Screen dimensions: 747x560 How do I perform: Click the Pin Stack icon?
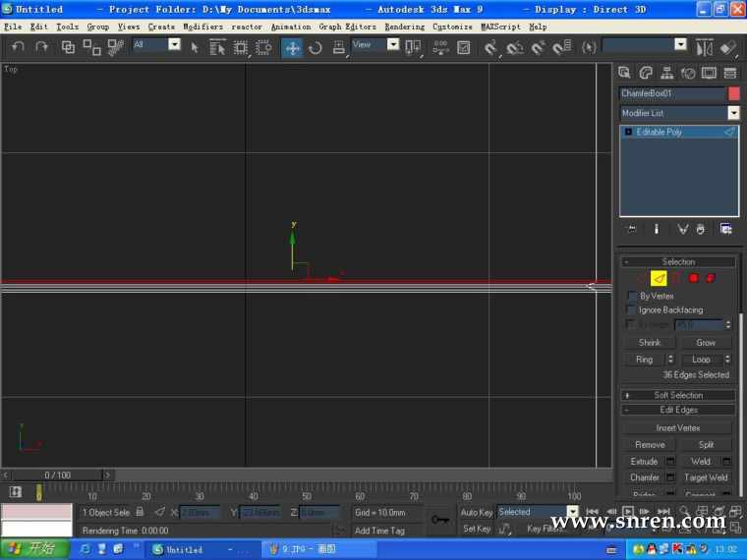coord(632,229)
